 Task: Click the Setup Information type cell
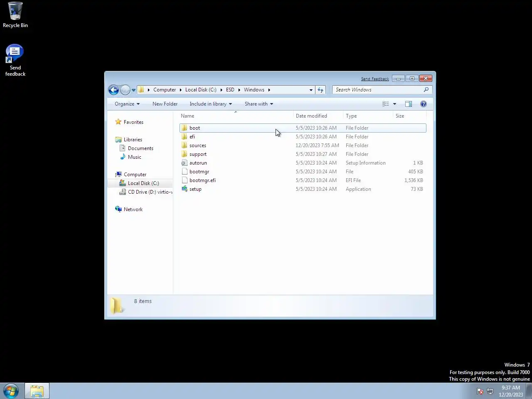coord(365,163)
